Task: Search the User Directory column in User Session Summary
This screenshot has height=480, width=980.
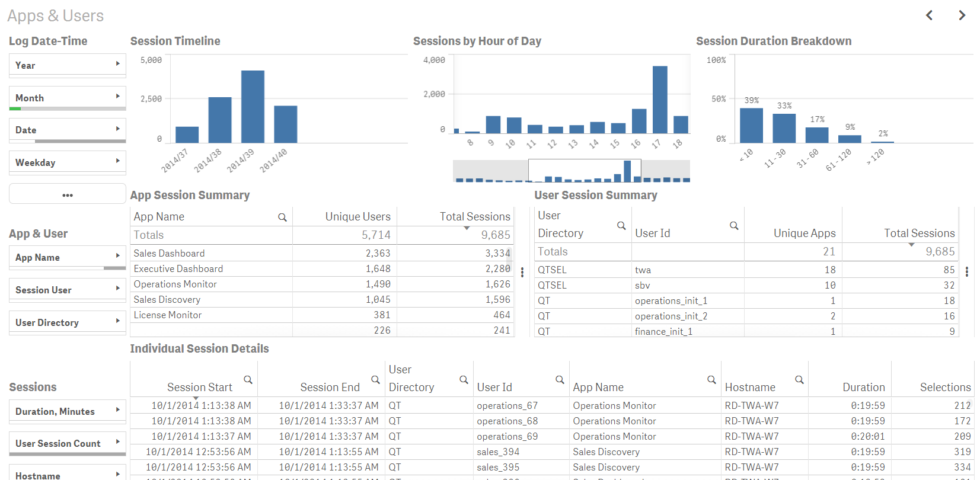Action: [x=621, y=226]
